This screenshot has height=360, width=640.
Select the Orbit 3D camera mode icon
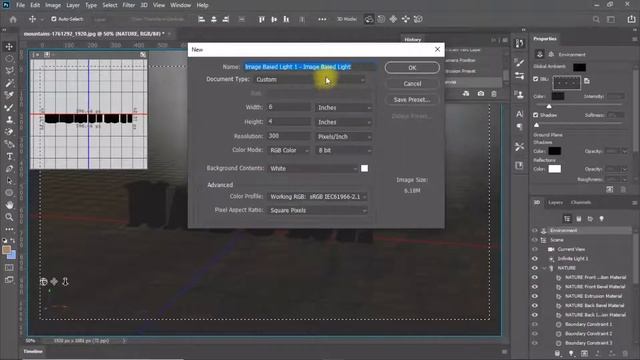point(369,19)
